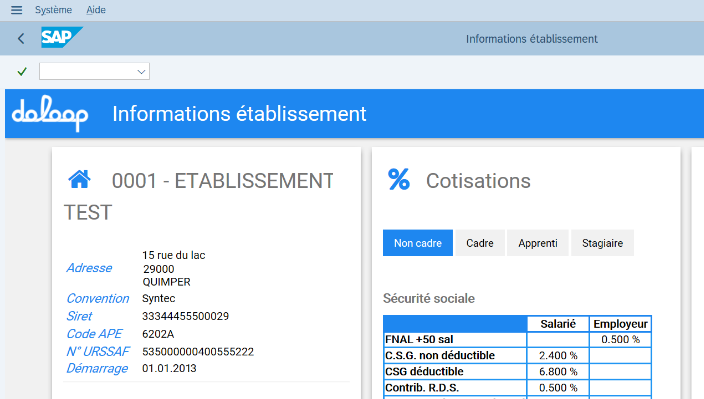Click the Démarrage label

click(x=97, y=368)
